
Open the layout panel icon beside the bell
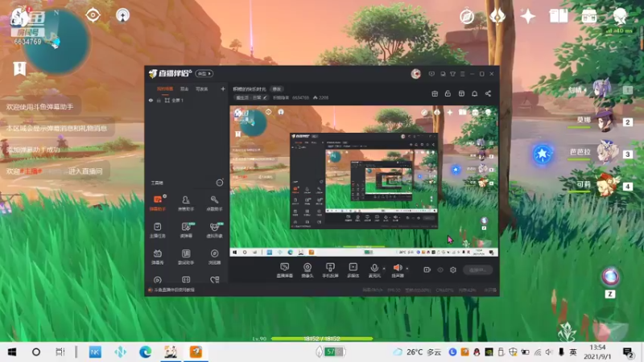coord(461,94)
